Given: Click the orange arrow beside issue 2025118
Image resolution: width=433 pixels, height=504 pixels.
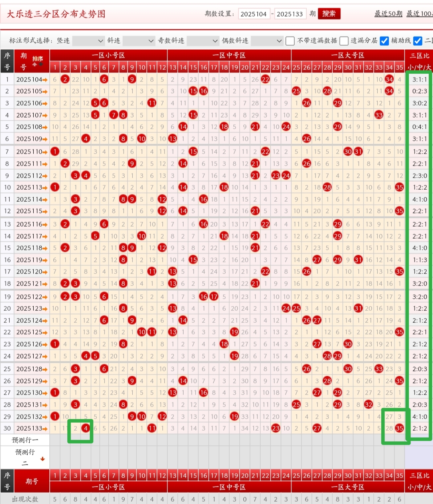Looking at the screenshot, I should (x=45, y=248).
